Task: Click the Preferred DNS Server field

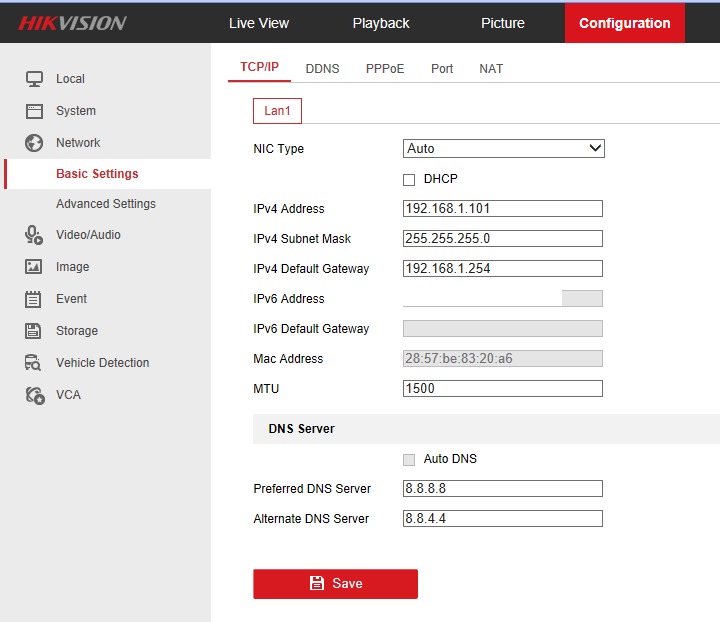Action: [502, 489]
